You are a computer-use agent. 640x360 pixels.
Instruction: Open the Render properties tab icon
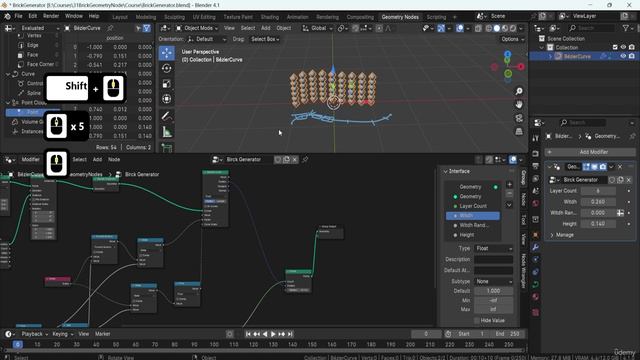click(x=536, y=153)
